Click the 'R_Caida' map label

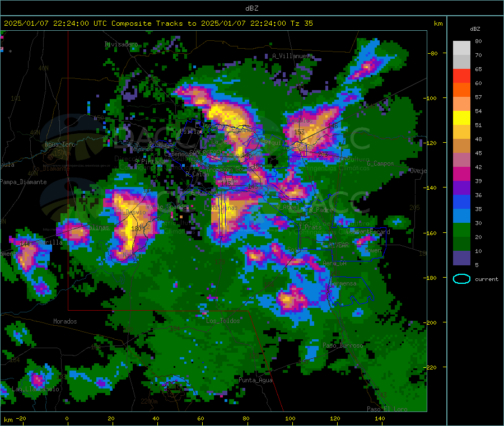coord(197,174)
